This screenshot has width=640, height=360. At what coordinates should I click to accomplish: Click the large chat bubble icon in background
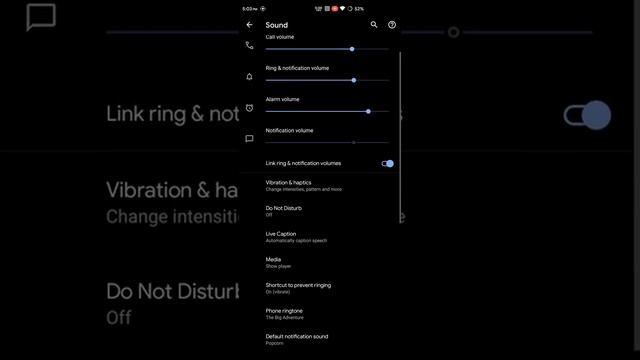(x=41, y=17)
